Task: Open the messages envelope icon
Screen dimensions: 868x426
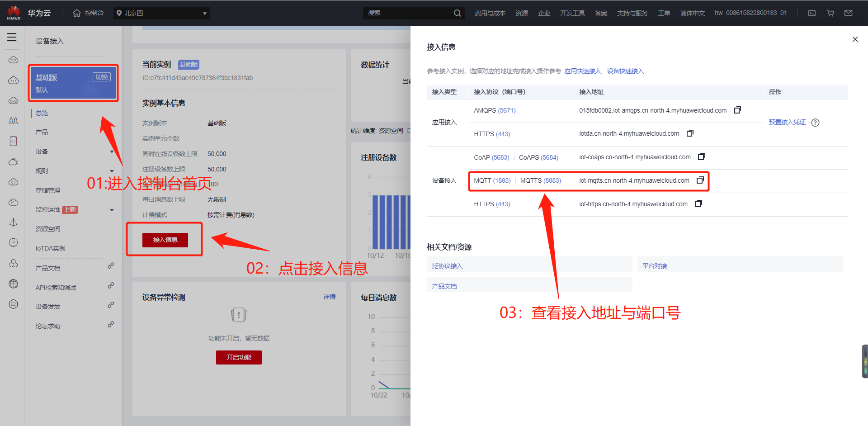Action: coord(849,13)
